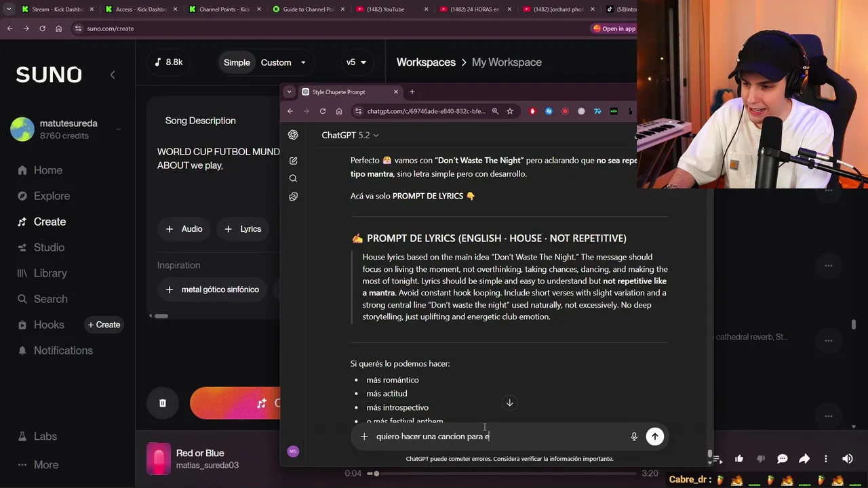Screen dimensions: 868x488
Task: Click the Red or Blue song thumbnail
Action: [x=159, y=459]
